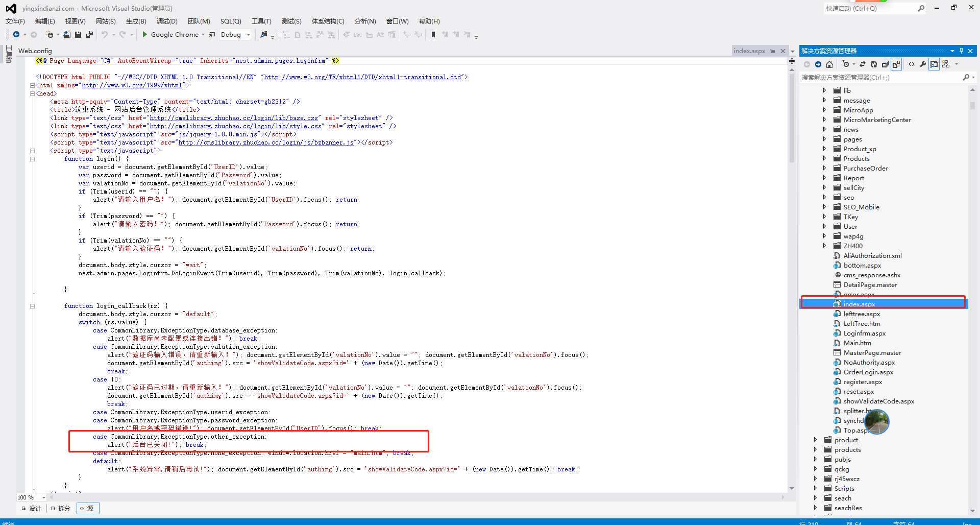The image size is (980, 525).
Task: Toggle Show All Files in Solution Explorer
Action: [896, 64]
